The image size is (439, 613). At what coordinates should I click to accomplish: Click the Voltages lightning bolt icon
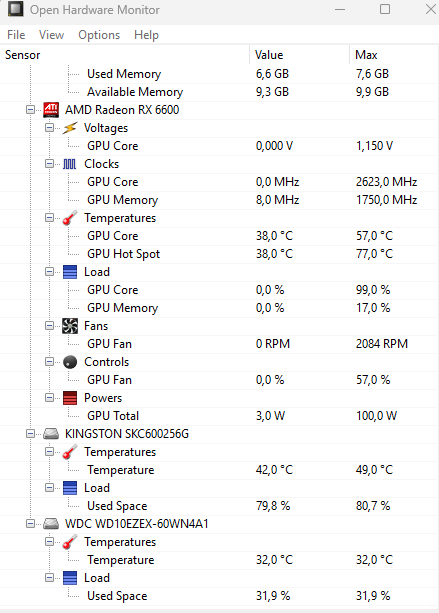click(x=70, y=128)
